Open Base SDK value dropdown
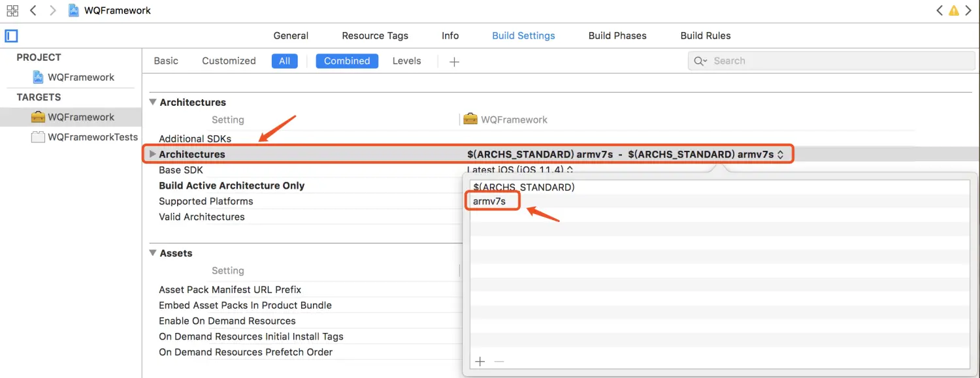Image resolution: width=980 pixels, height=378 pixels. 570,170
